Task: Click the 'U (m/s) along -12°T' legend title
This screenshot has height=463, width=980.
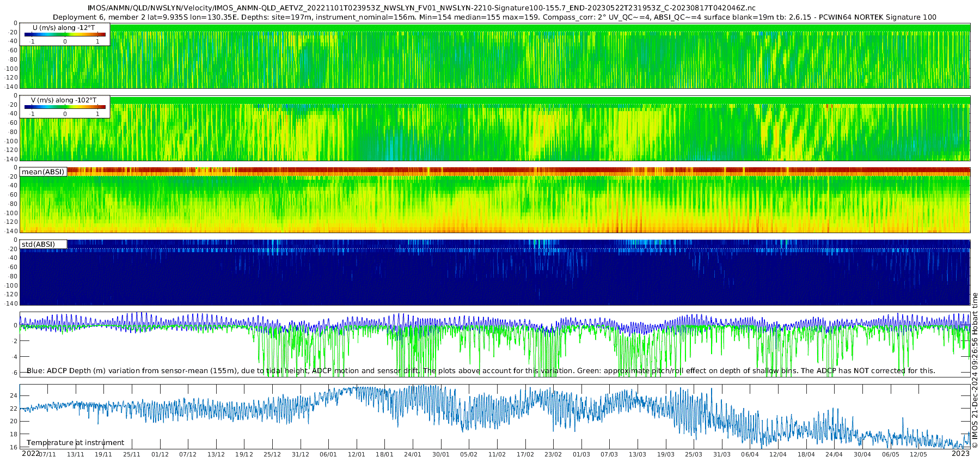Action: [x=64, y=27]
